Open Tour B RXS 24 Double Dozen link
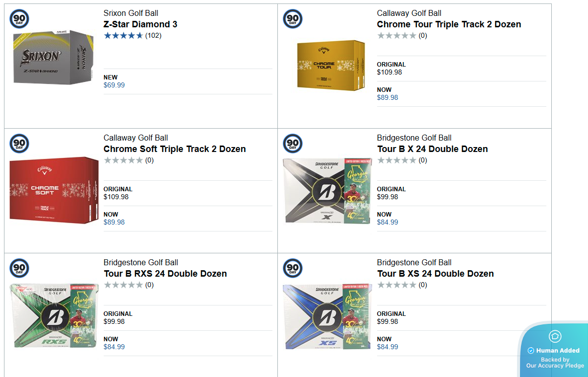The image size is (588, 377). 165,274
